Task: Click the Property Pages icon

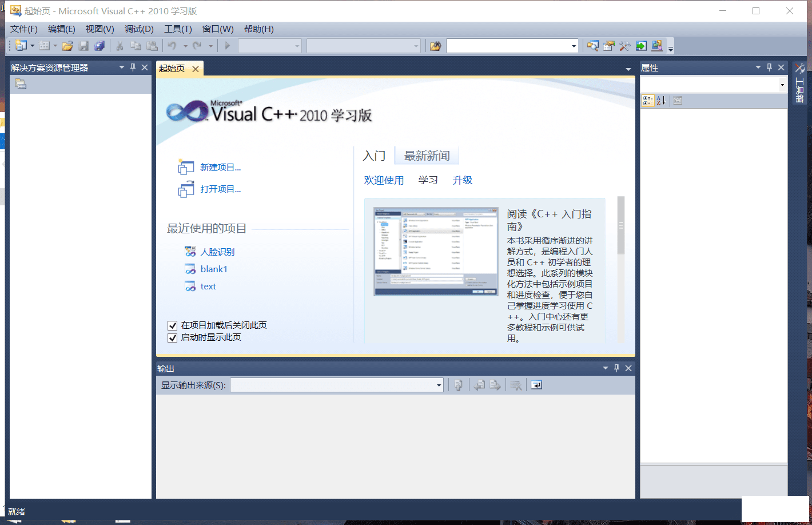Action: [678, 101]
